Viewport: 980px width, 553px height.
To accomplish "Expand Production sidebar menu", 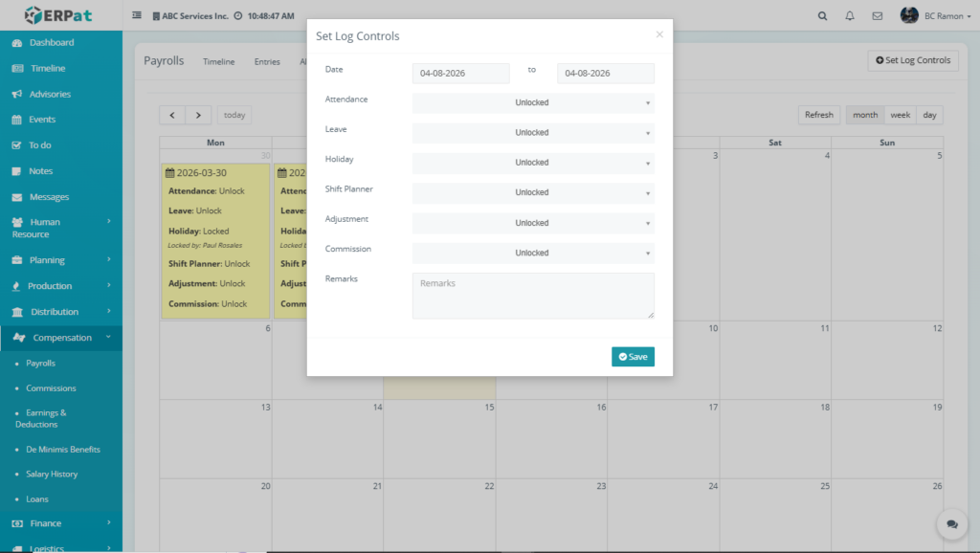I will [x=61, y=285].
